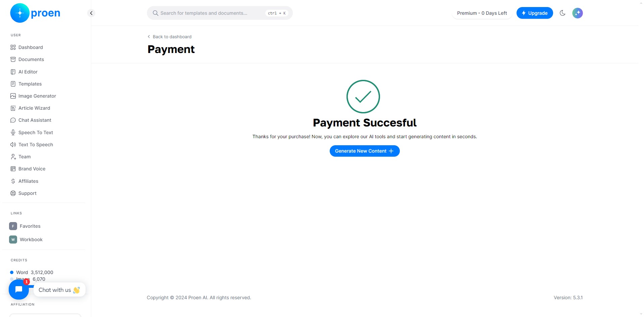
Task: Click the Documents archive icon
Action: [13, 59]
